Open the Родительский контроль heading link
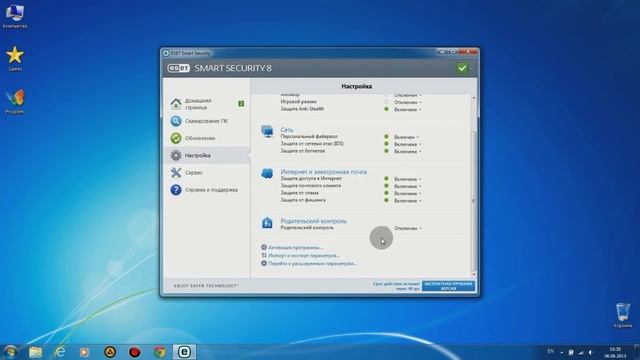The width and height of the screenshot is (640, 360). coord(313,221)
